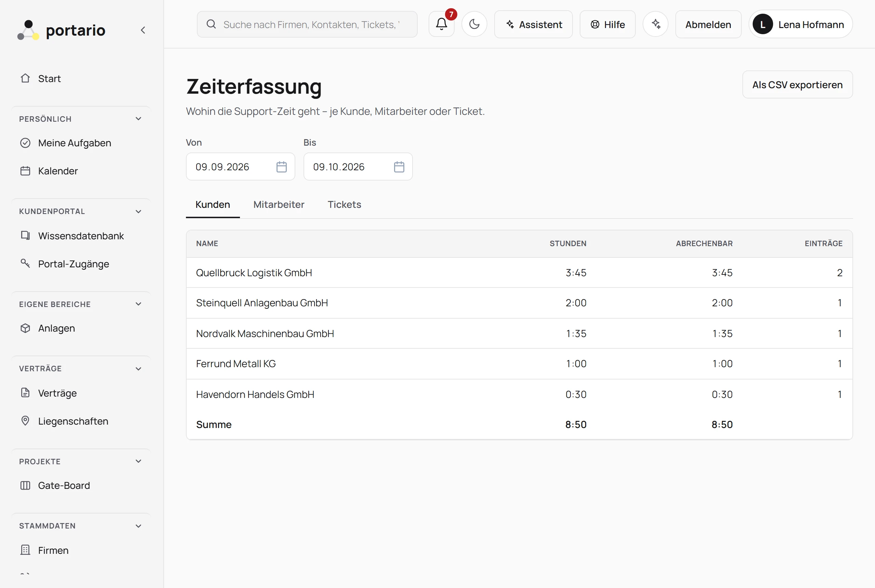Collapse the Persönlich section
875x588 pixels.
click(81, 119)
